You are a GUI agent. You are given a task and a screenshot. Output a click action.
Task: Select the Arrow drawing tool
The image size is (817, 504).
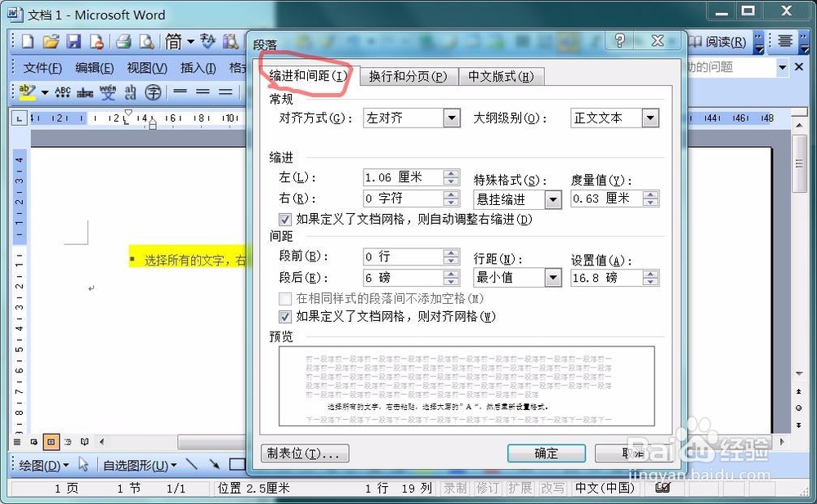pos(213,464)
